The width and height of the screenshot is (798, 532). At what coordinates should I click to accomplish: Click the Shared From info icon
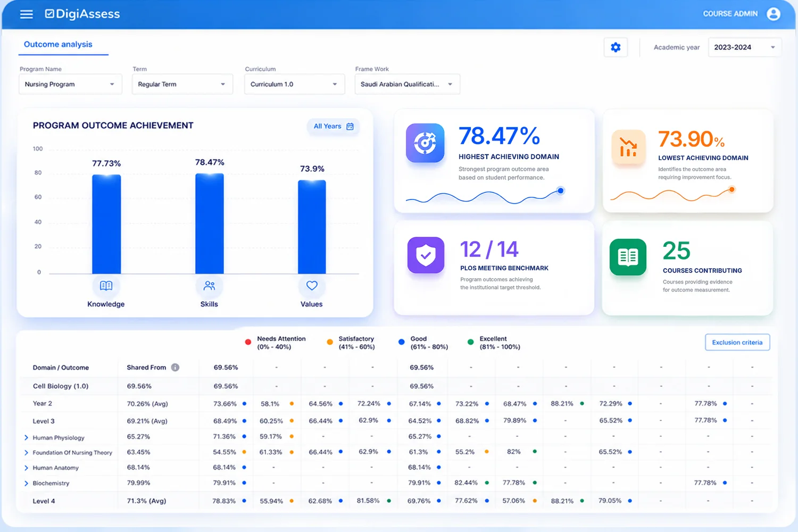175,368
